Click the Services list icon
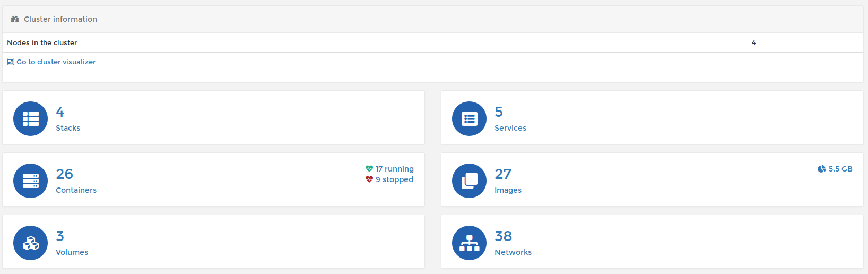Screen dimensions: 868x274 (469, 119)
